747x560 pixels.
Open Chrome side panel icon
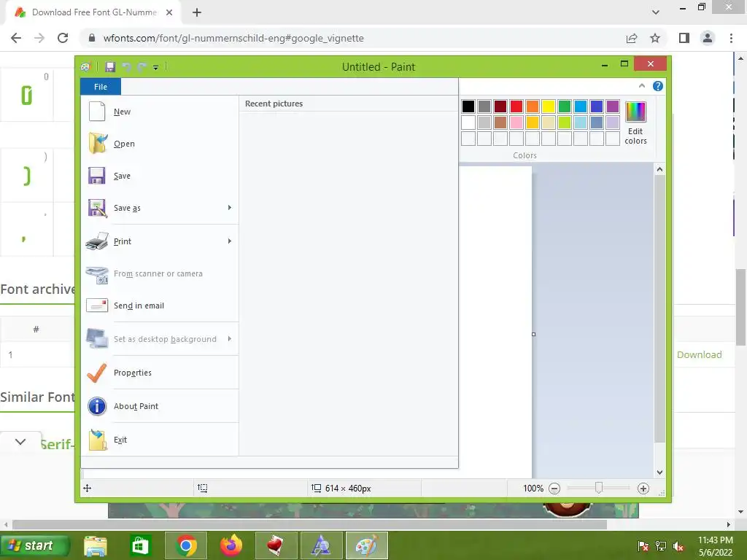[x=684, y=38]
